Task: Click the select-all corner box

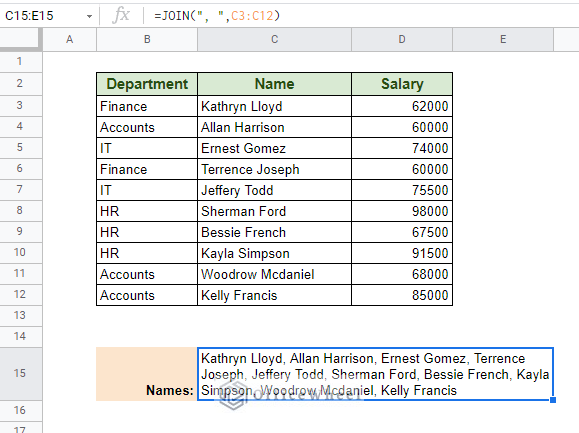Action: [x=19, y=38]
